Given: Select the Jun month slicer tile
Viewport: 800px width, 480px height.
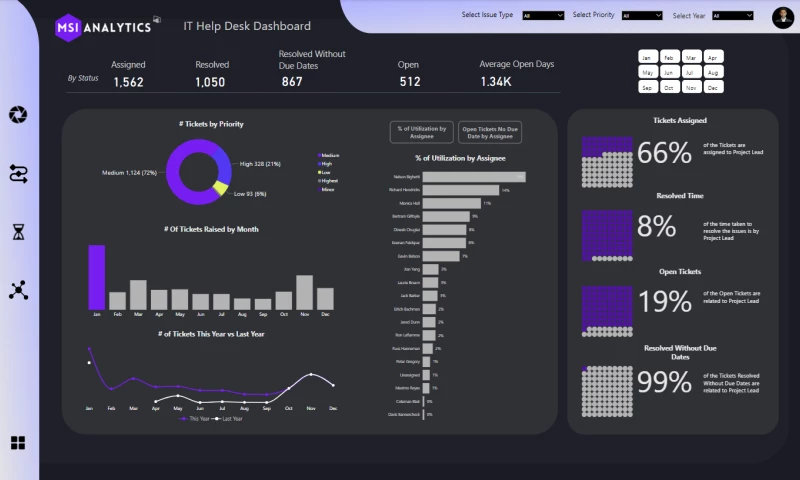Looking at the screenshot, I should [669, 72].
